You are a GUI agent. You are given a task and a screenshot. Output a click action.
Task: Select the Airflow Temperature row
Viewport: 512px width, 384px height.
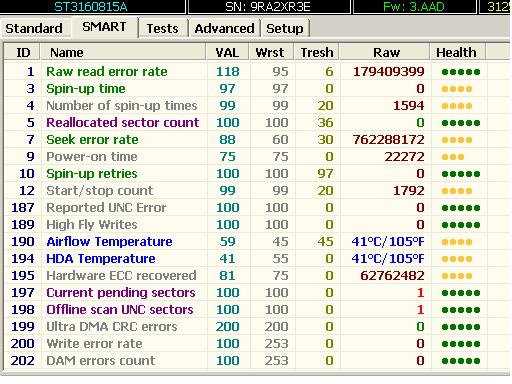pyautogui.click(x=257, y=241)
